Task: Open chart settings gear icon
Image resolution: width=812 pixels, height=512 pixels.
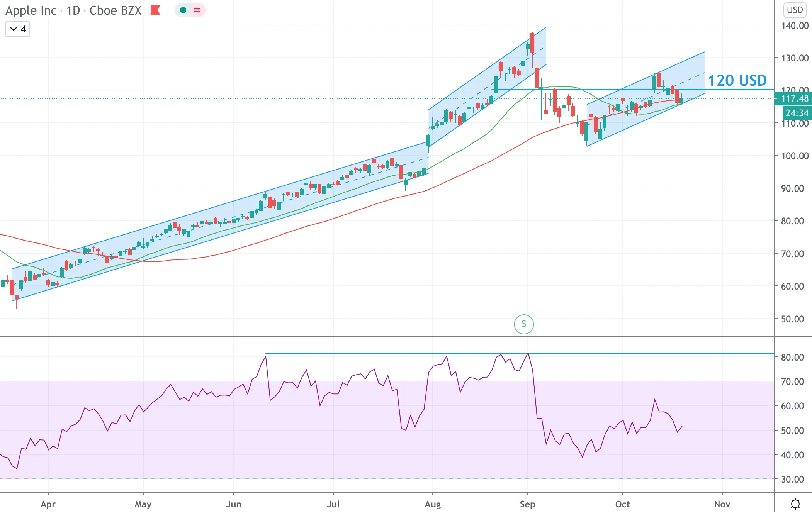Action: click(795, 504)
